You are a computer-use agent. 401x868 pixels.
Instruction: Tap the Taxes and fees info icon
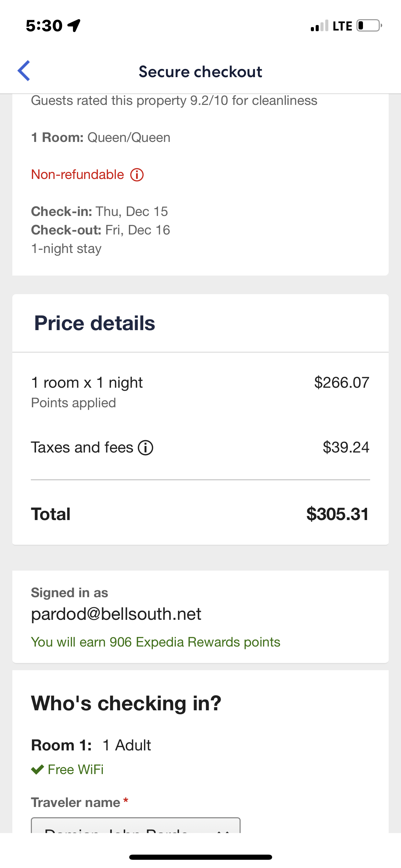(x=146, y=448)
